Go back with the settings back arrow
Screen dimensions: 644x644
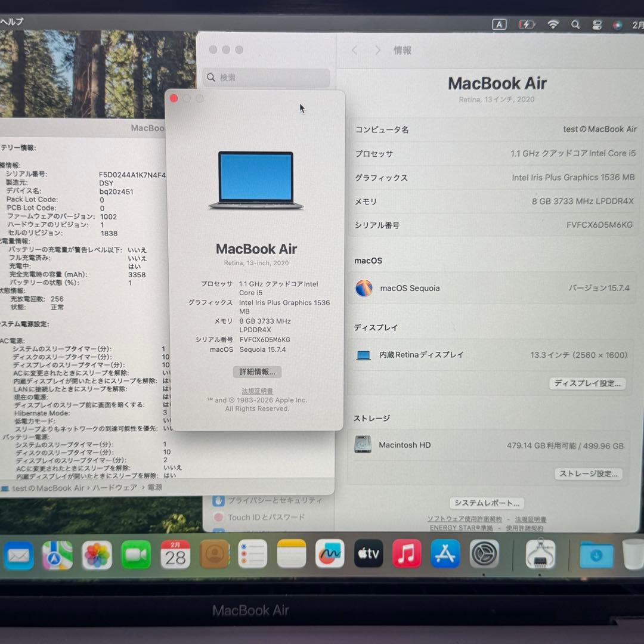pos(354,51)
